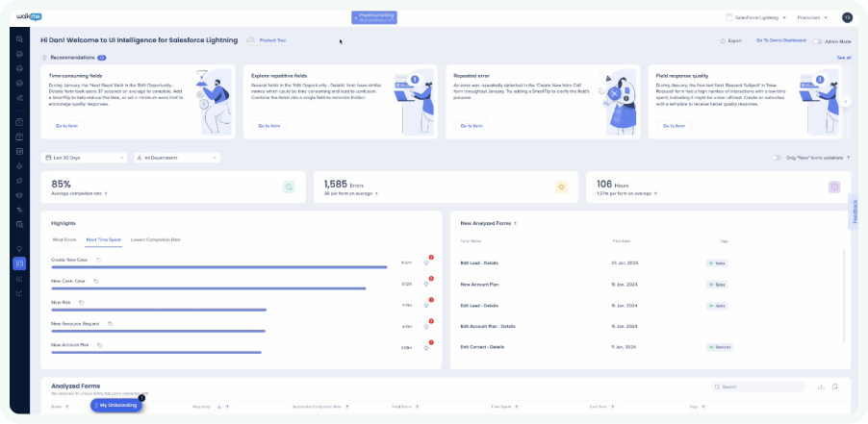Click the Impersonating banner button
This screenshot has height=424, width=868.
click(374, 17)
